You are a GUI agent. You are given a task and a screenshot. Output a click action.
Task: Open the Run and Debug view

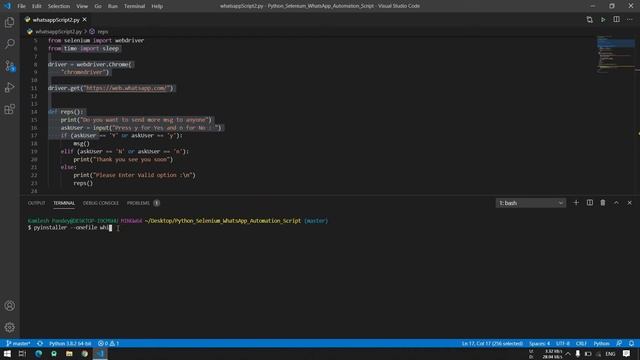(9, 87)
